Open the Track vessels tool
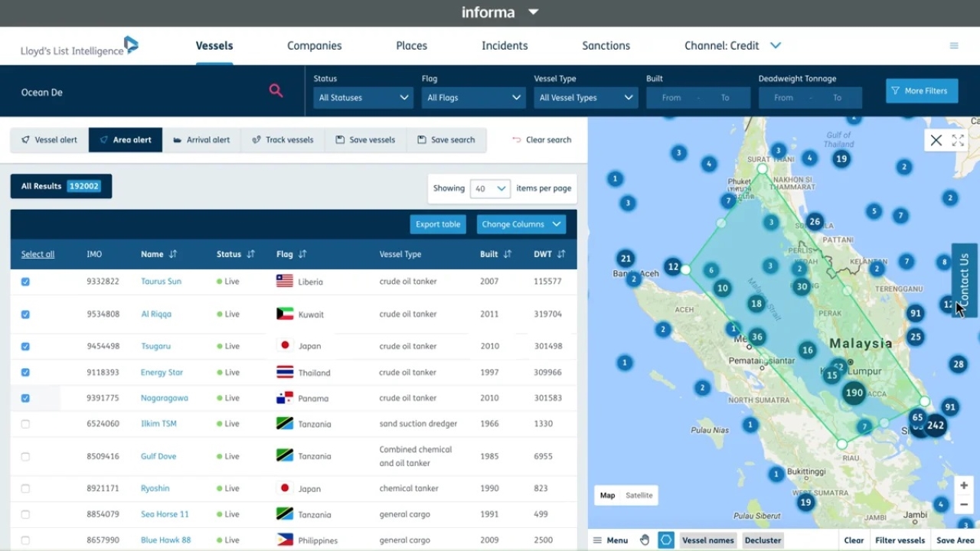 point(282,139)
